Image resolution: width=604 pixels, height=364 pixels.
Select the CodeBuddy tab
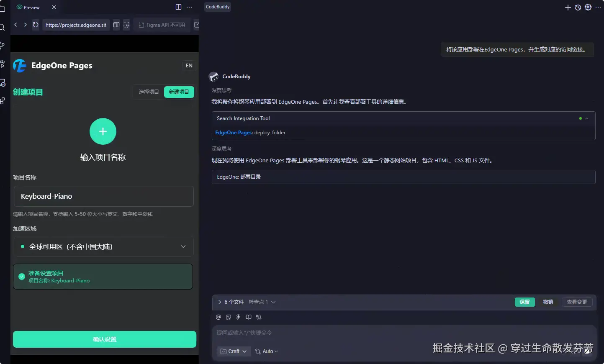218,7
